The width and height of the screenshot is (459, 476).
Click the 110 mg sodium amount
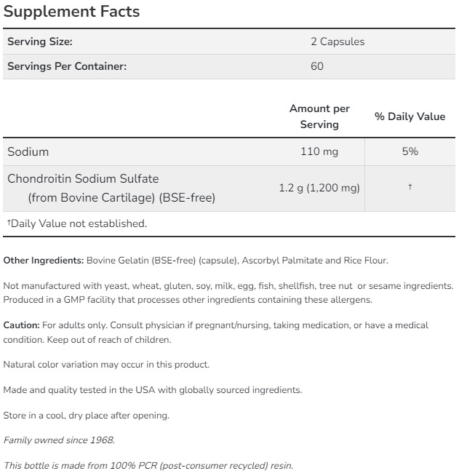coord(319,151)
